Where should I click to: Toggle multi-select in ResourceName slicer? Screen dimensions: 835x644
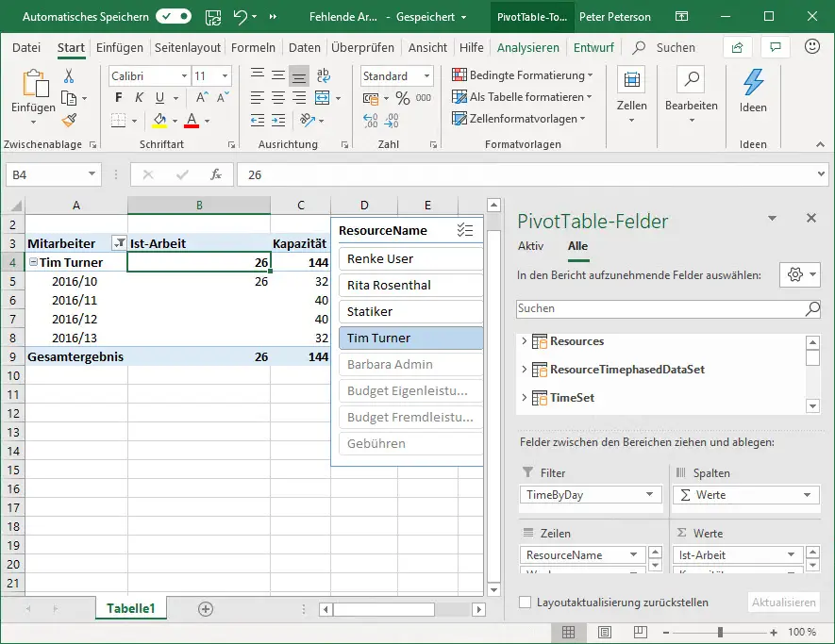pos(465,230)
